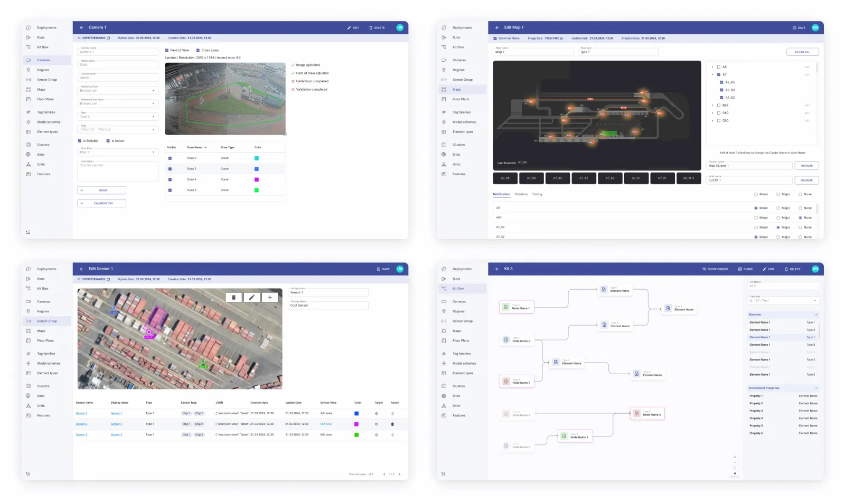Click RENAME next to Map Cluster 1
The image size is (845, 504).
pyautogui.click(x=806, y=166)
